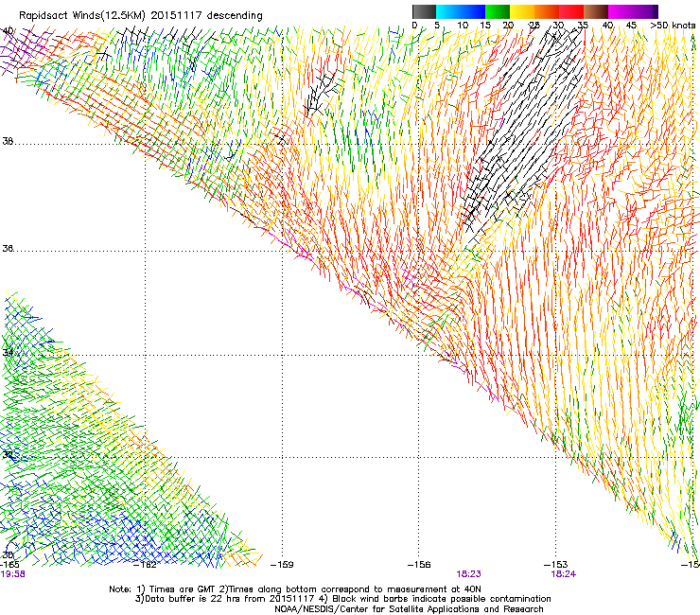Click the legend tick label '25'

click(534, 26)
